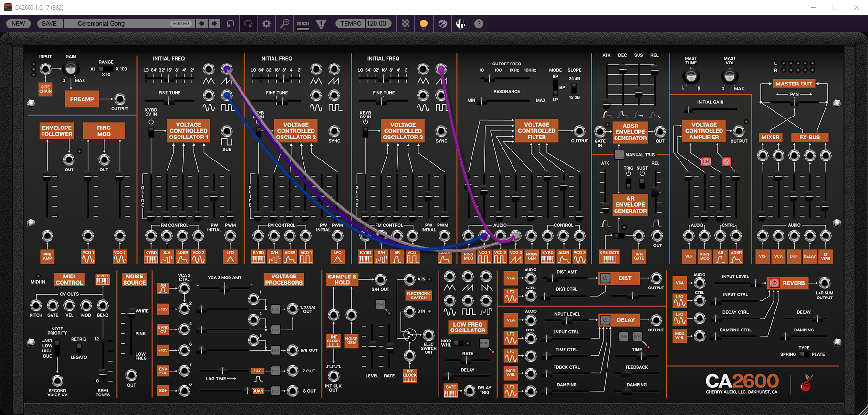The image size is (868, 415).
Task: Turn off the REVERB power button
Action: coord(774,283)
